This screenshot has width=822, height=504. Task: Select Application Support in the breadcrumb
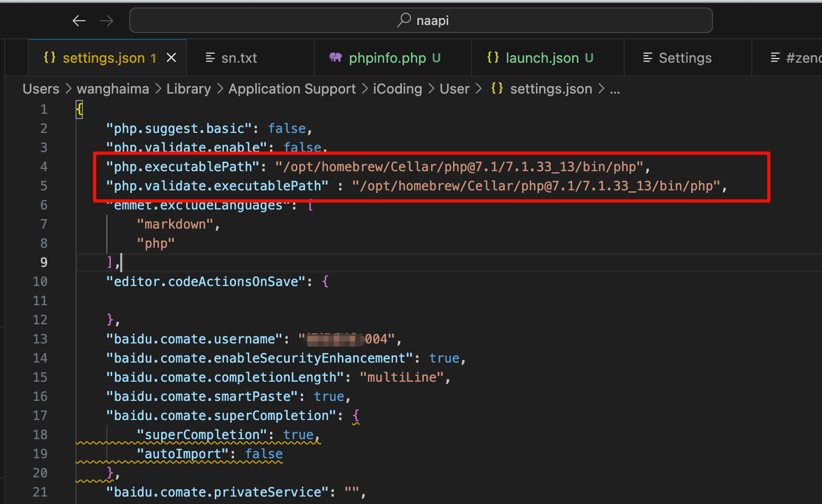tap(292, 89)
